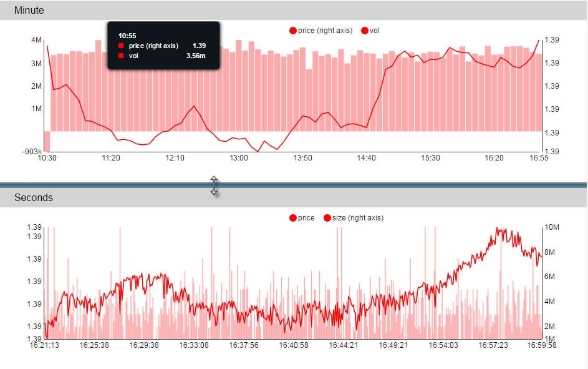Select the 16:55 label on Minute x-axis
Screen dimensions: 588x369
coord(538,158)
